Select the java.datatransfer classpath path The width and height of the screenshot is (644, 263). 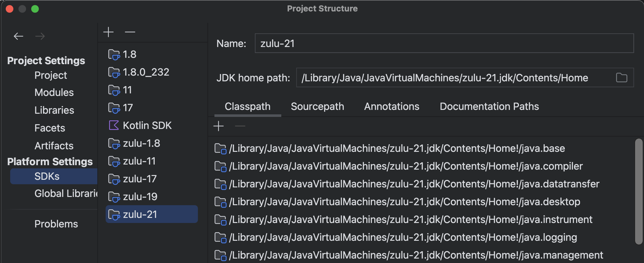(x=414, y=184)
